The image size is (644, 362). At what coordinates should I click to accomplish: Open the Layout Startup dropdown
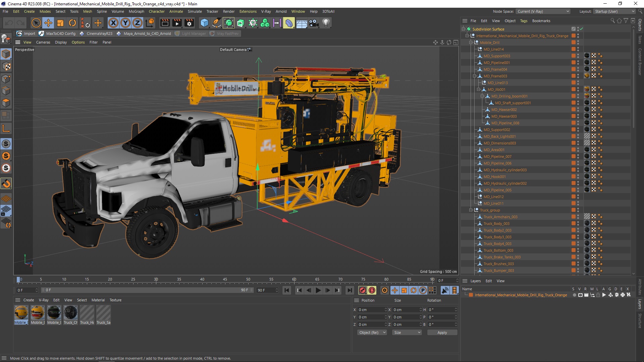(614, 11)
